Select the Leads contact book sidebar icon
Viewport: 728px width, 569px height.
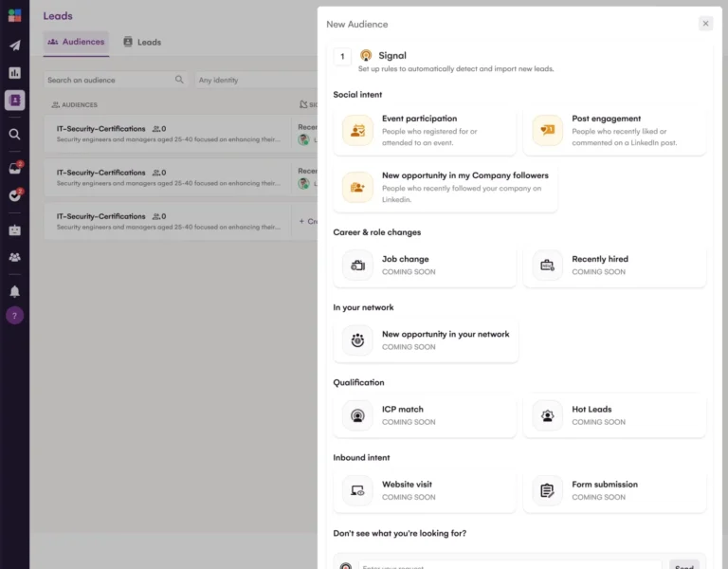[14, 100]
